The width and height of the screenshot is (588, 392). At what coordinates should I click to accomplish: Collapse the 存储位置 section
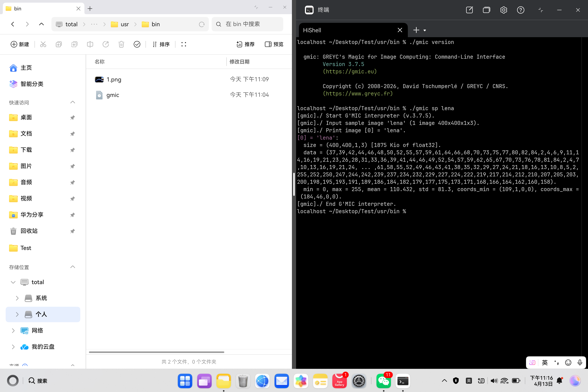73,267
